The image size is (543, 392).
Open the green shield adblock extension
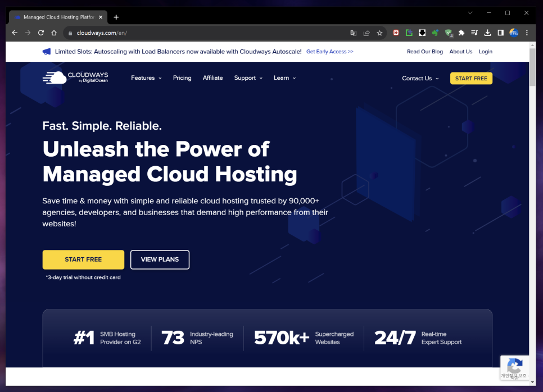[449, 33]
